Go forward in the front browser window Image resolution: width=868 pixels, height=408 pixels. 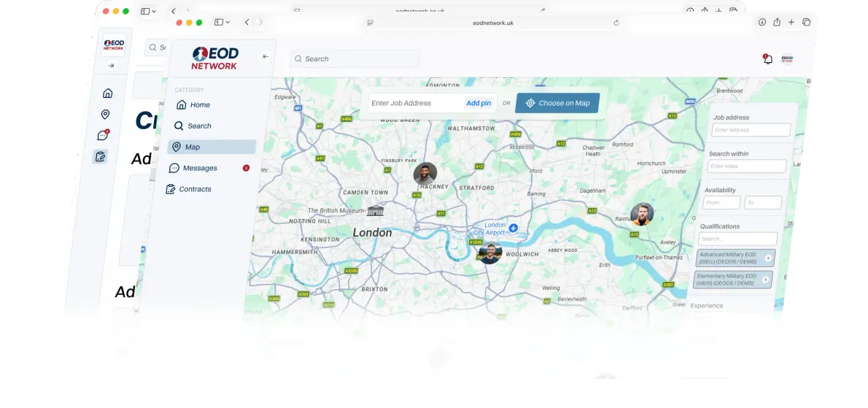pos(260,22)
